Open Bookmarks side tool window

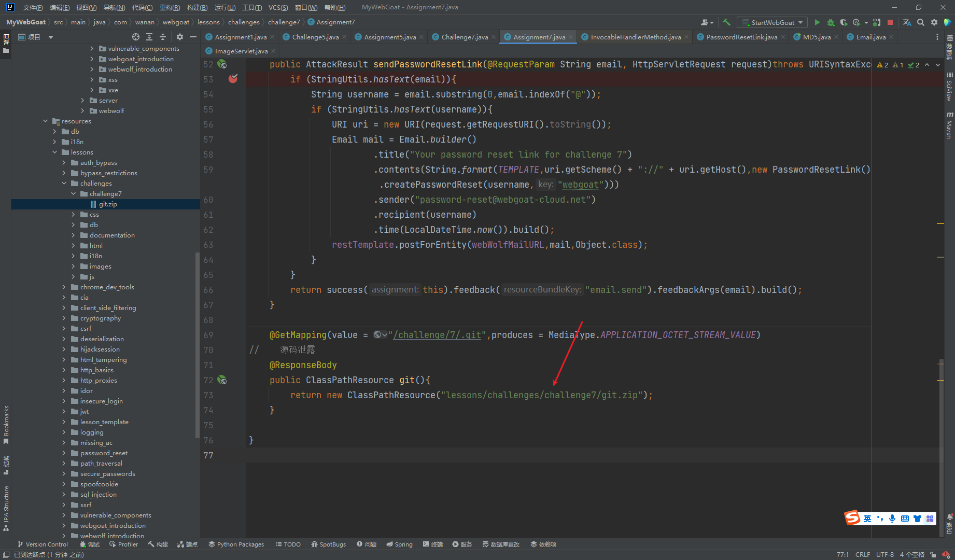(6, 425)
